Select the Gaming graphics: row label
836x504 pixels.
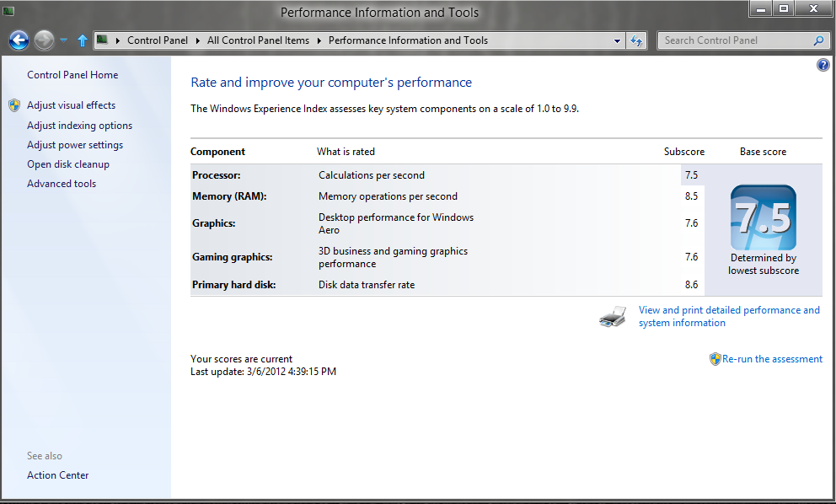[232, 257]
